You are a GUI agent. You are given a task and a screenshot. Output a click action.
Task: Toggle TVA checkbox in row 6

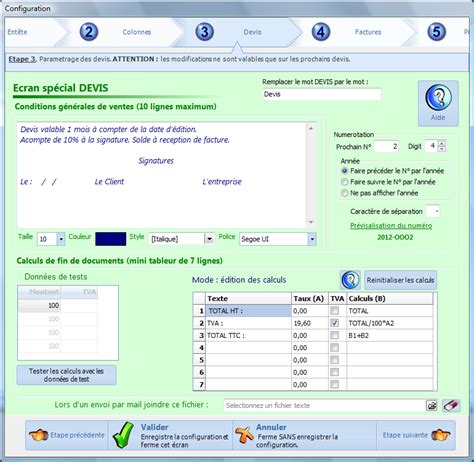tap(335, 372)
